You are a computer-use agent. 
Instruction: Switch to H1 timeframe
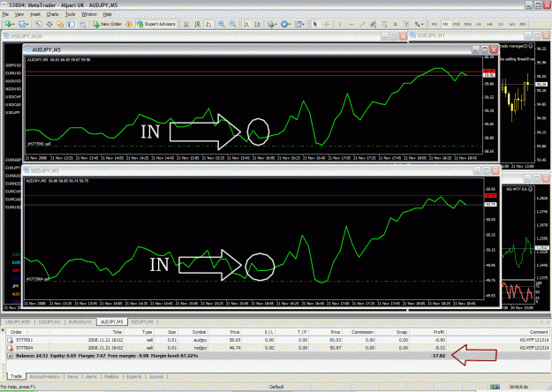(x=479, y=24)
